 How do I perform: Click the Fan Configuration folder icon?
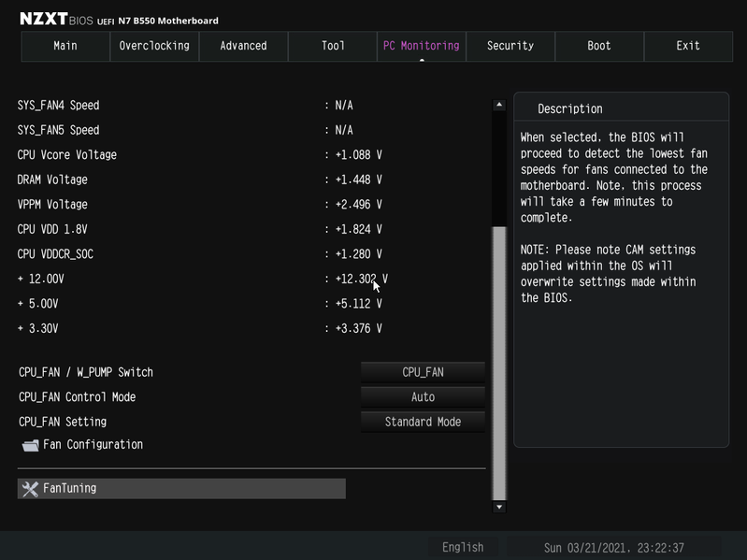[31, 445]
